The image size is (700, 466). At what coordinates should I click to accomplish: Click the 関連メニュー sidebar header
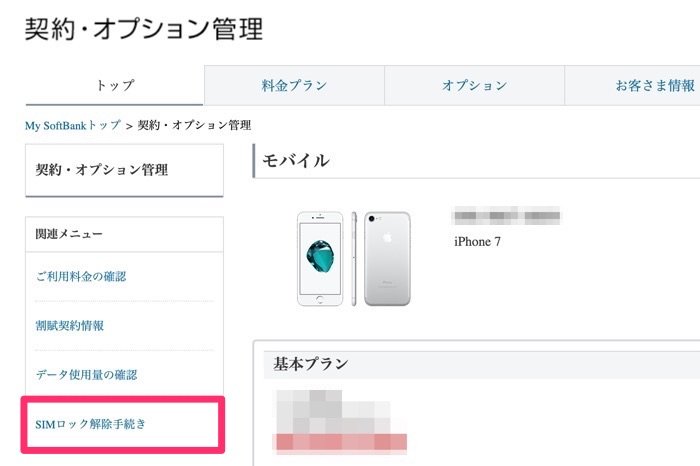pos(69,234)
